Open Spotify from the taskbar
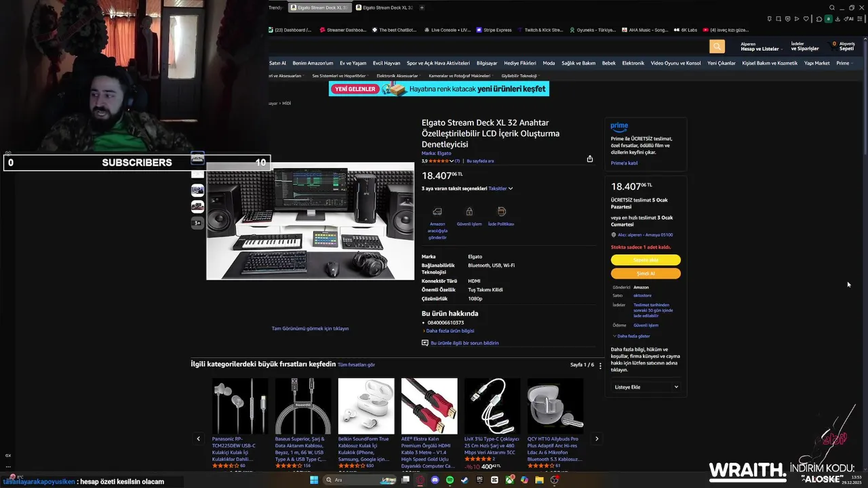 coord(450,480)
